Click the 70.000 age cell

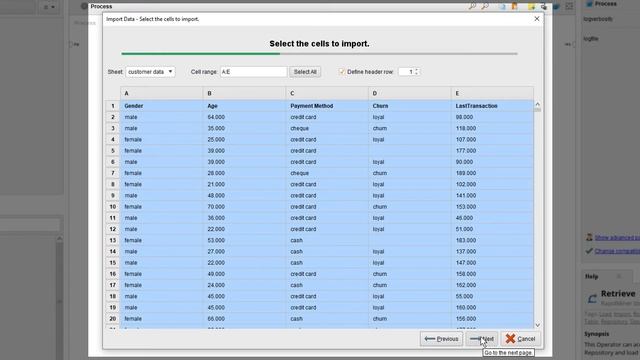click(244, 207)
